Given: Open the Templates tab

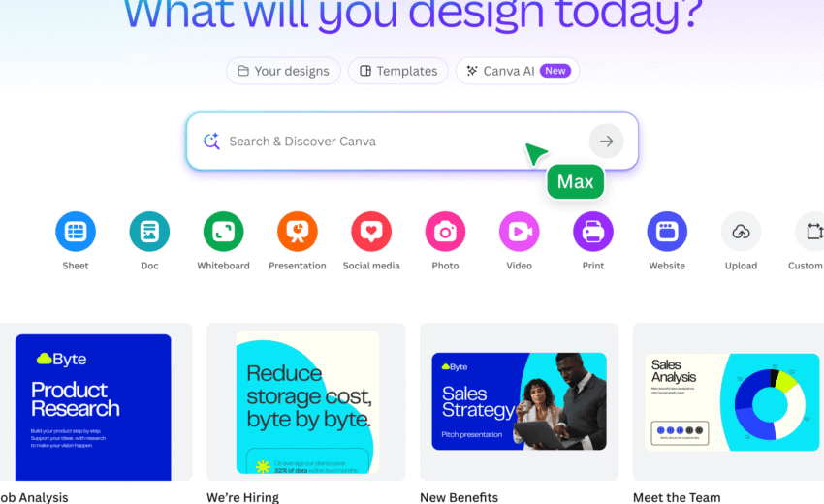Looking at the screenshot, I should tap(398, 71).
